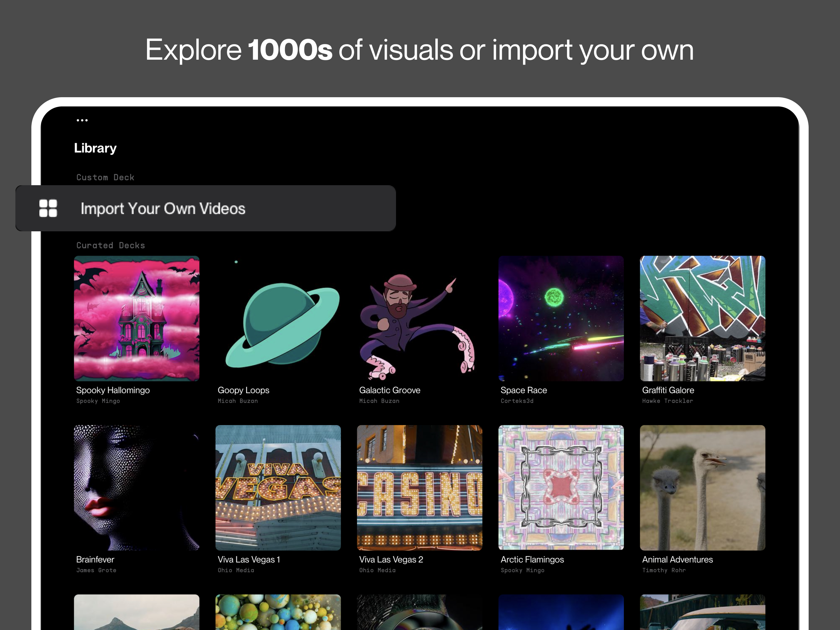Open the colorful bubbles thumbnail in bottom row

(278, 612)
